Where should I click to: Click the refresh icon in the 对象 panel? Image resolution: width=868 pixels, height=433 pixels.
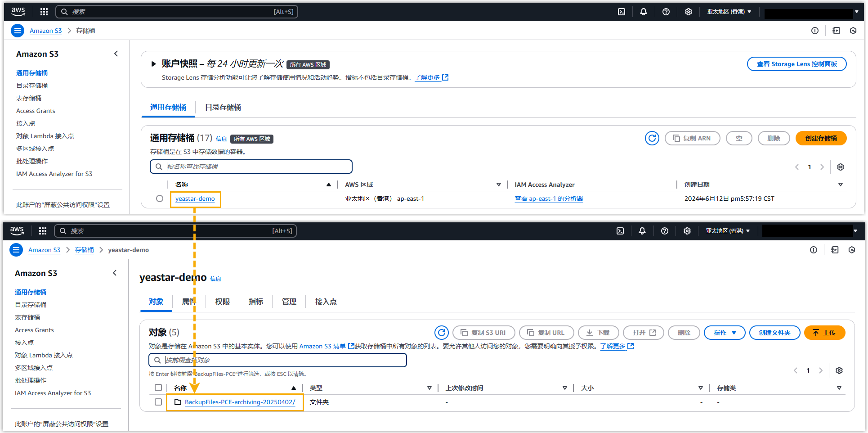click(x=441, y=333)
